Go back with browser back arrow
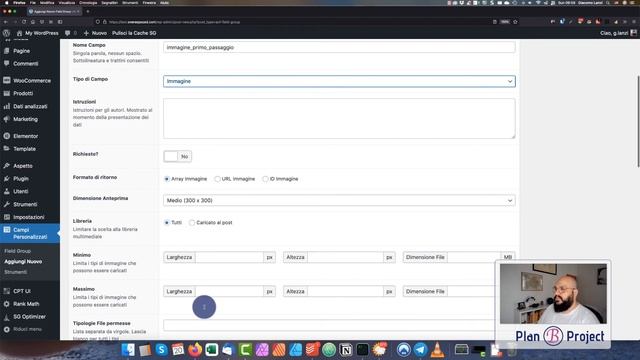The width and height of the screenshot is (640, 360). [6, 22]
